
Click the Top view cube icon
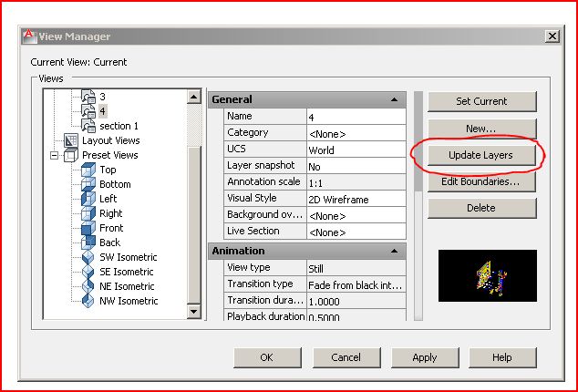[88, 170]
